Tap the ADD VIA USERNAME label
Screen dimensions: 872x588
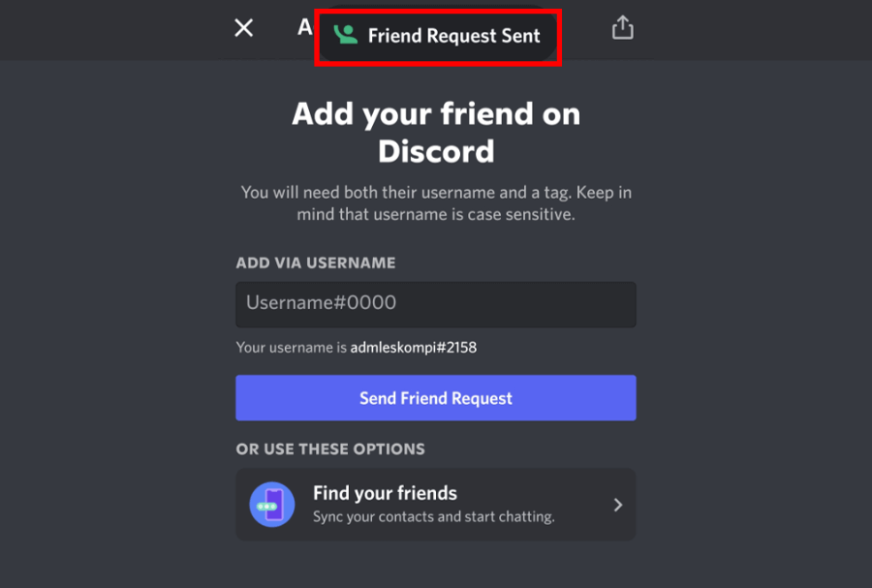pos(315,263)
